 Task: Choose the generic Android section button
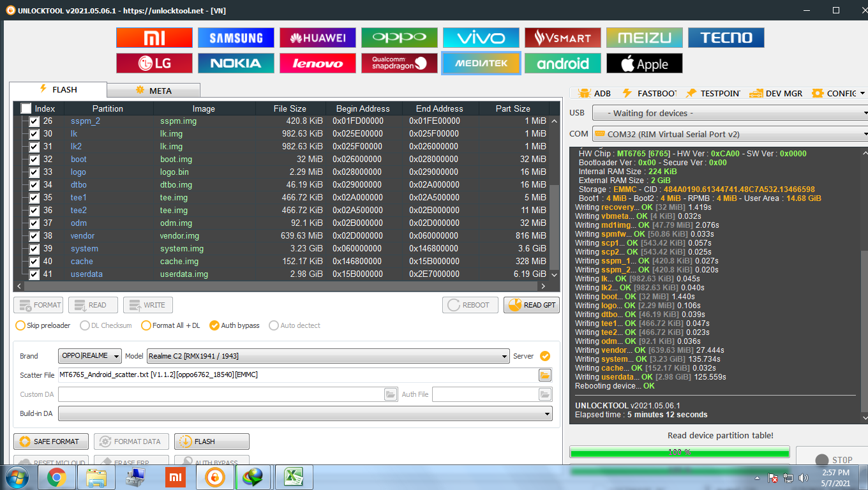[x=563, y=63]
